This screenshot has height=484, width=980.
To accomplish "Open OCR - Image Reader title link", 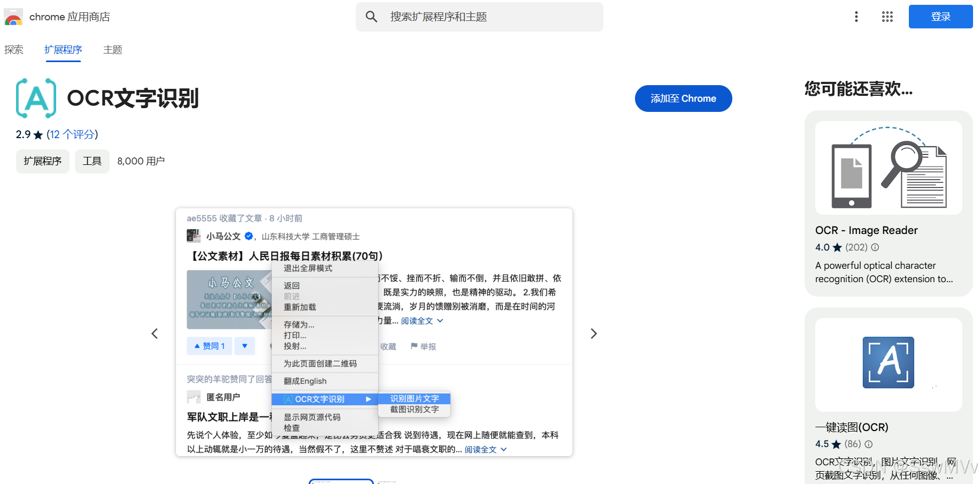I will (x=866, y=230).
